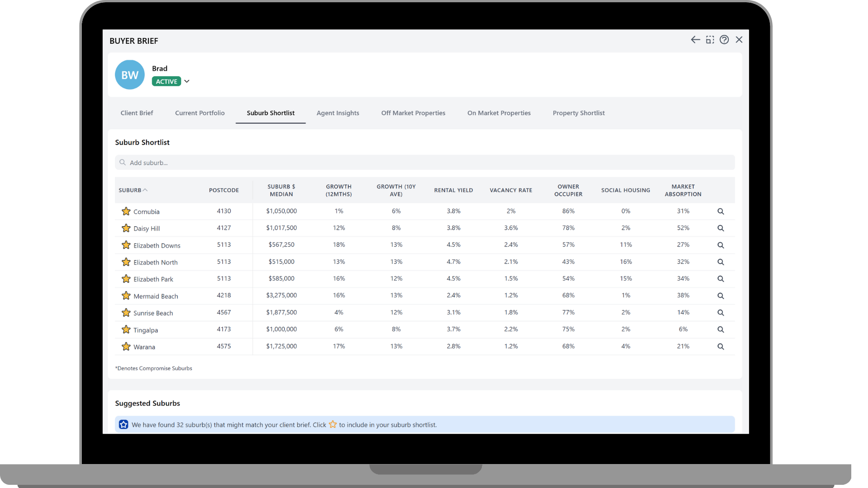This screenshot has height=488, width=868.
Task: Toggle the shortlist star for Daisy Hill
Action: point(126,228)
